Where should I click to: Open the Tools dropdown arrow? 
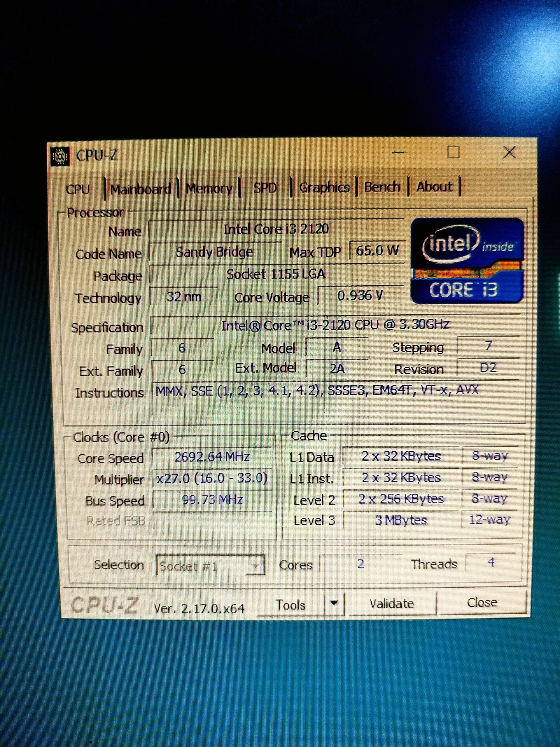tap(334, 603)
